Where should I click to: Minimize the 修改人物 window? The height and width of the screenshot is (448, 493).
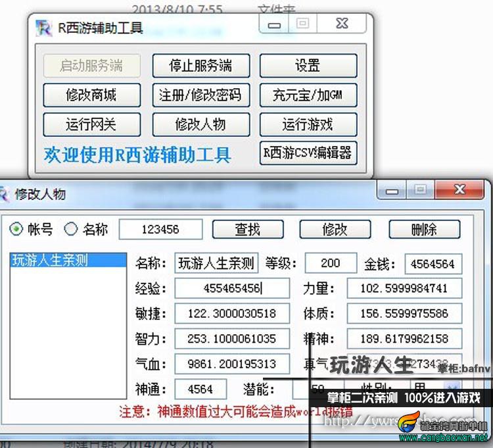pyautogui.click(x=392, y=190)
